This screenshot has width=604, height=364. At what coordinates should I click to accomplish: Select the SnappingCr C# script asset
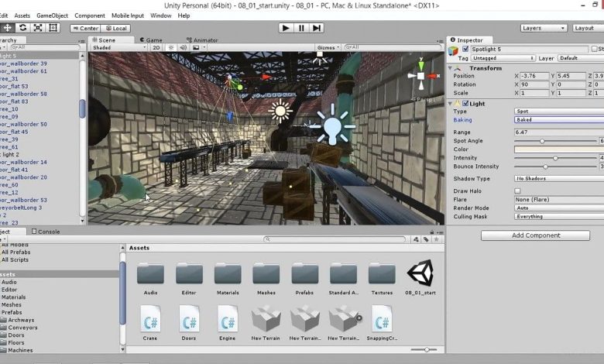pyautogui.click(x=382, y=323)
